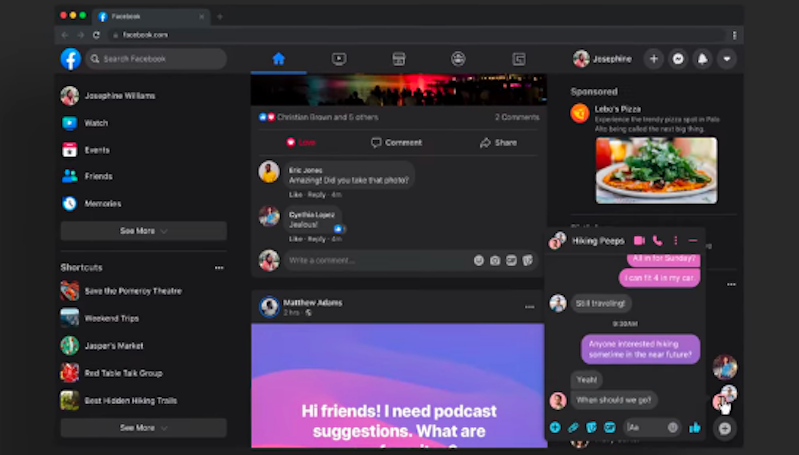Select the Home tab
Image resolution: width=799 pixels, height=455 pixels.
[x=278, y=59]
